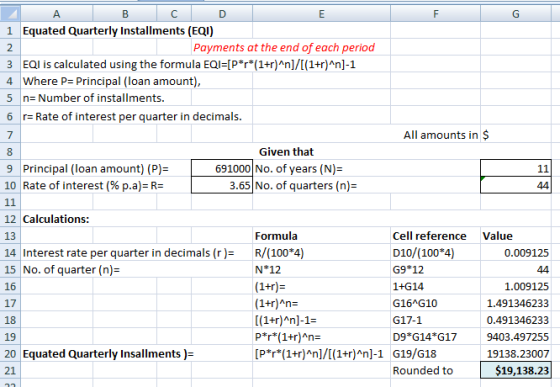Viewport: 560px width, 387px height.
Task: Select label 'Equated Quarterly Insallments )='
Action: click(x=108, y=353)
